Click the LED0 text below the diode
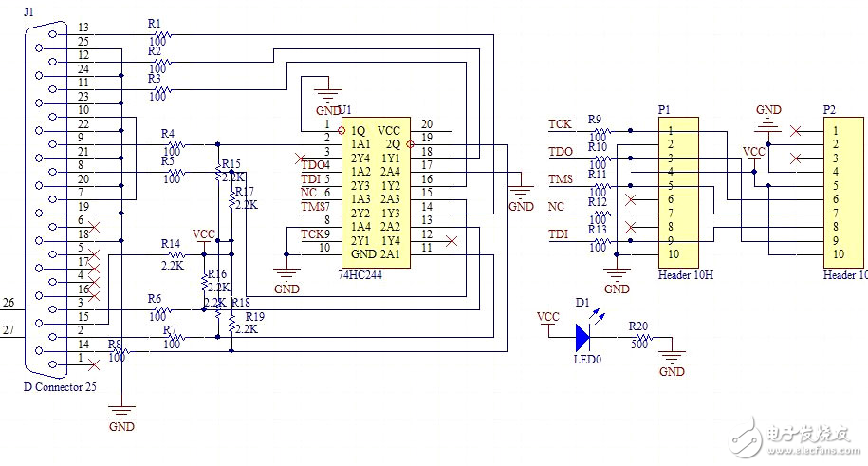This screenshot has width=868, height=466. click(x=585, y=360)
